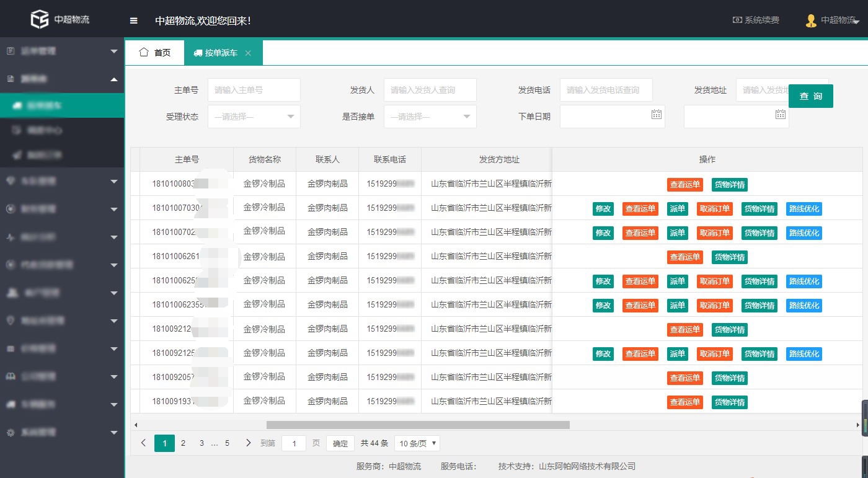Viewport: 868px width, 478px height.
Task: Go to page 5
Action: pyautogui.click(x=227, y=443)
